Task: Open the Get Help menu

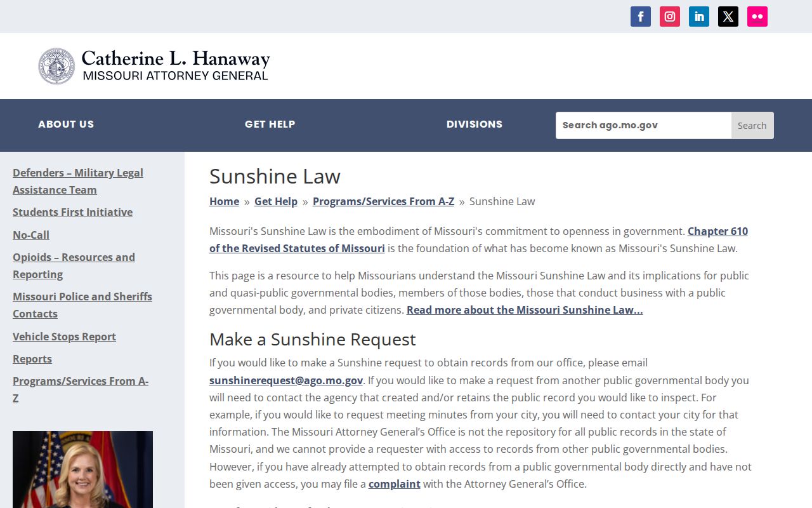Action: click(270, 124)
